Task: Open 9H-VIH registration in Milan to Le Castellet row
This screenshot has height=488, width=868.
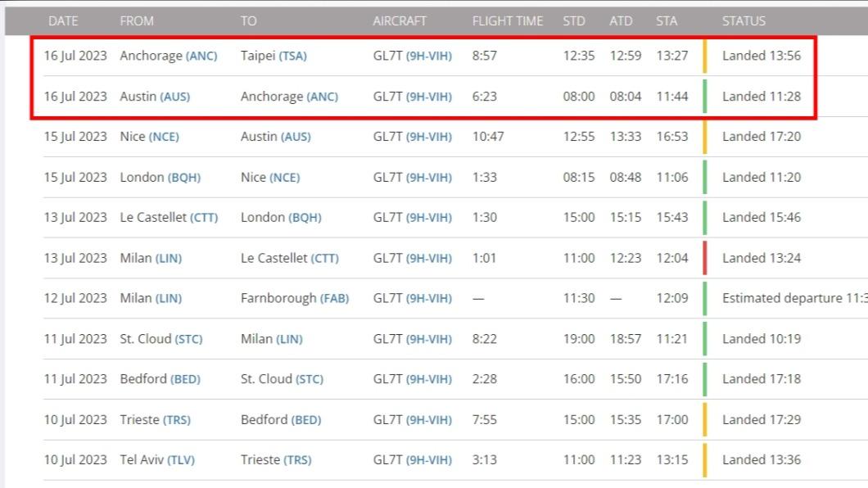Action: [429, 259]
